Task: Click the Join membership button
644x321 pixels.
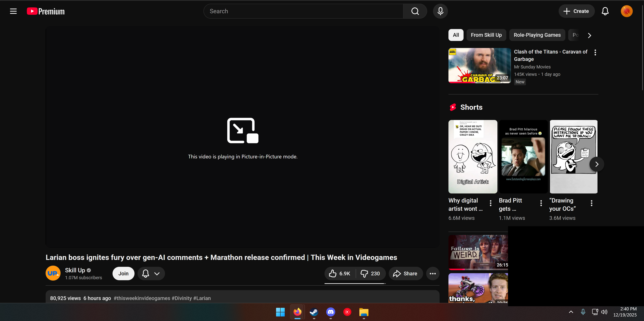Action: pos(123,274)
